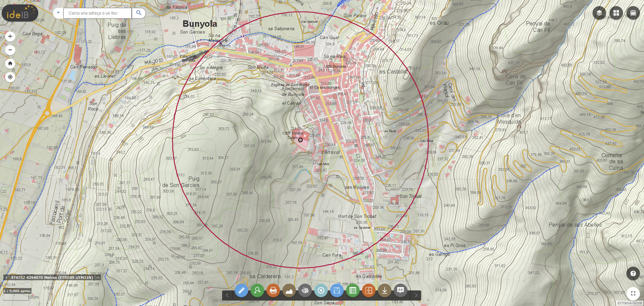Click the ideIB logo
Screen dimensions: 644x306
[20, 14]
